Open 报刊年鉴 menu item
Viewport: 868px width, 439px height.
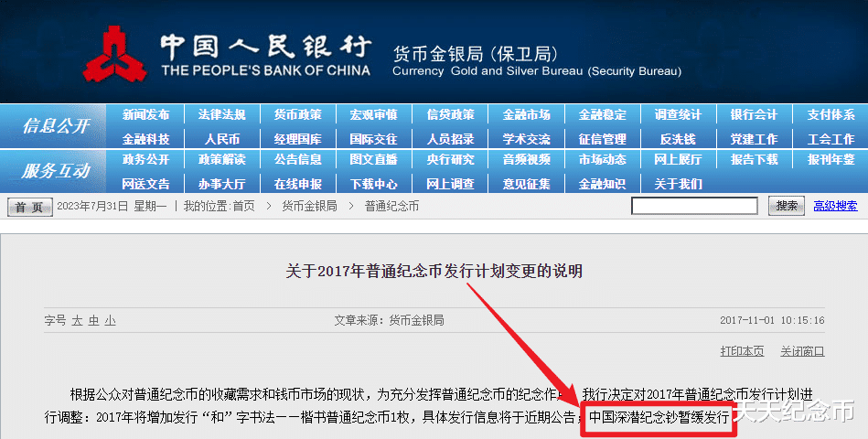click(x=830, y=159)
